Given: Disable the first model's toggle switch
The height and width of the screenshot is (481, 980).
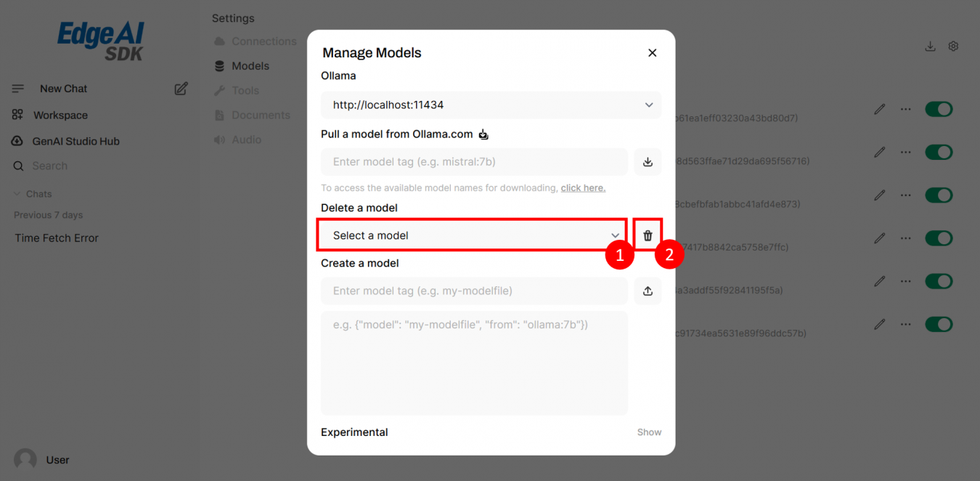Looking at the screenshot, I should [938, 109].
